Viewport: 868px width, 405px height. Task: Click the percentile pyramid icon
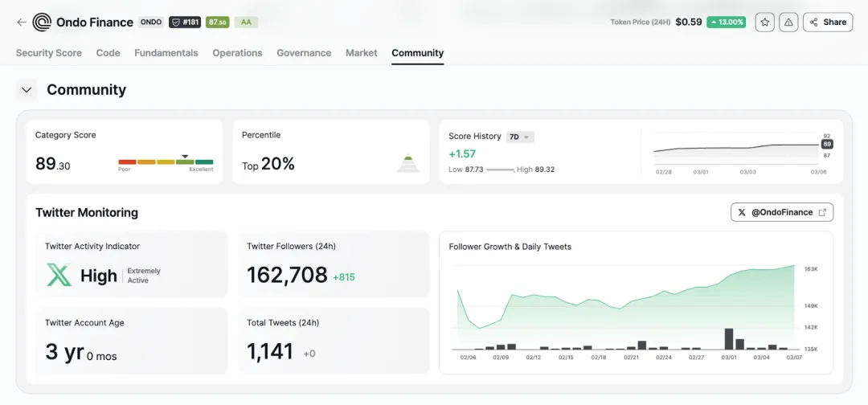[407, 163]
